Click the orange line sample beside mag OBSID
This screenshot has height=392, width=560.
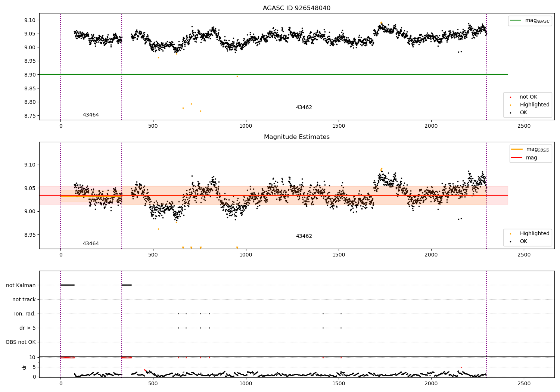point(517,149)
